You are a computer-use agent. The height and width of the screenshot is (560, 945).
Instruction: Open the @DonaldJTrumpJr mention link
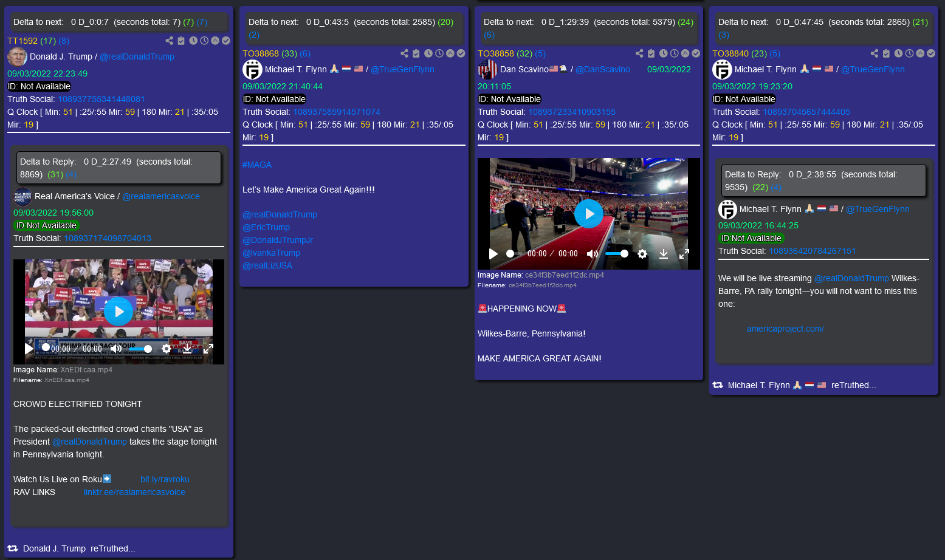pyautogui.click(x=278, y=240)
